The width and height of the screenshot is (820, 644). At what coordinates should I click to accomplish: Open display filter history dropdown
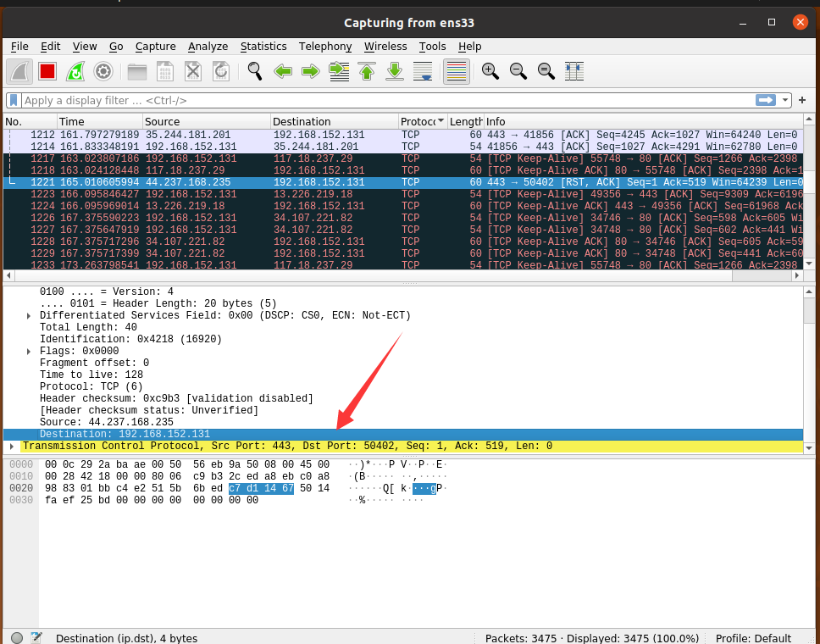coord(786,100)
